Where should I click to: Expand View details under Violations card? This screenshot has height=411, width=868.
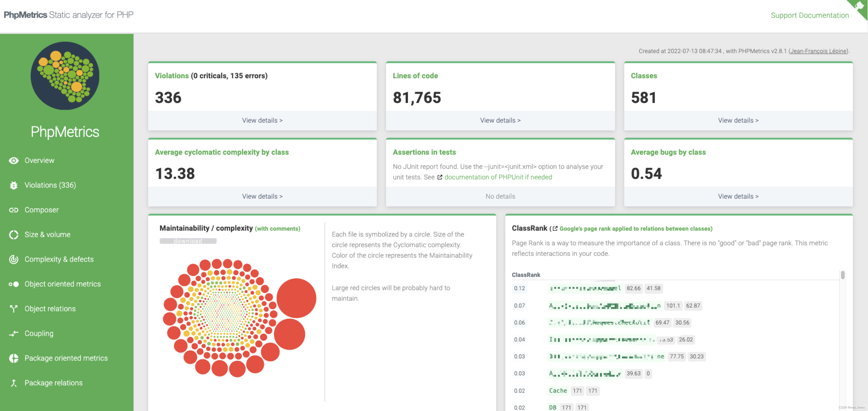[x=262, y=120]
